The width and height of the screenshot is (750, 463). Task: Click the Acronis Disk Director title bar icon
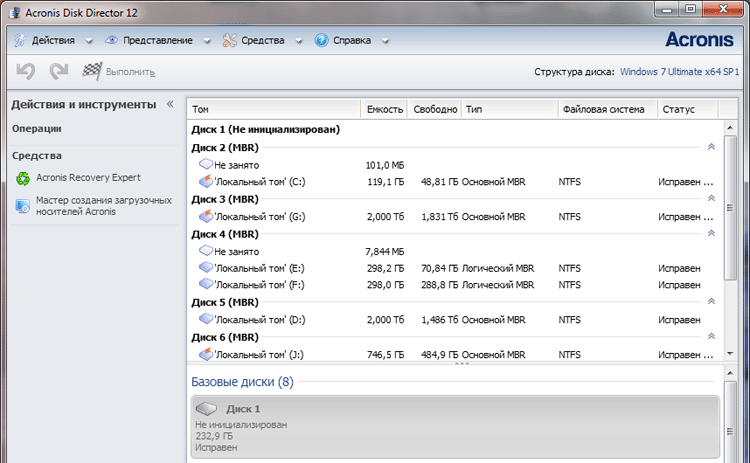[14, 13]
